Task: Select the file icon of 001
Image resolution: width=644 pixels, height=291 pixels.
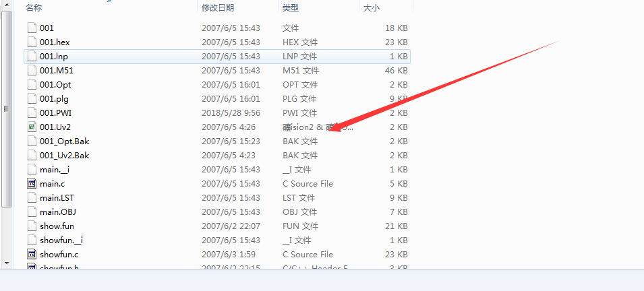Action: [32, 28]
